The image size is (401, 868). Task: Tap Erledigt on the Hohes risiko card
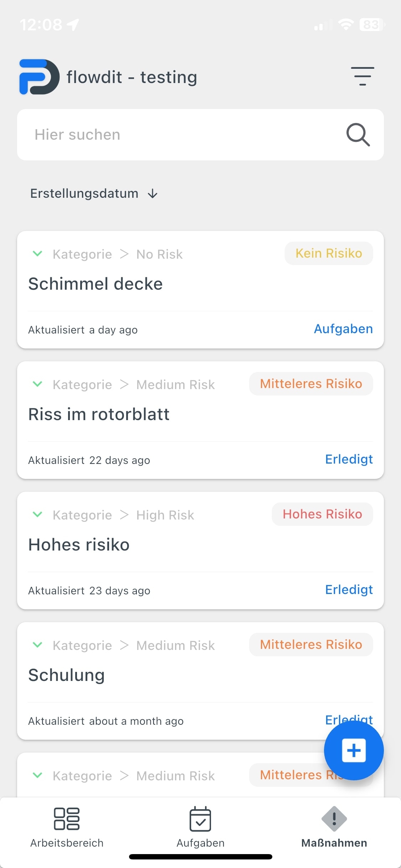pyautogui.click(x=349, y=590)
